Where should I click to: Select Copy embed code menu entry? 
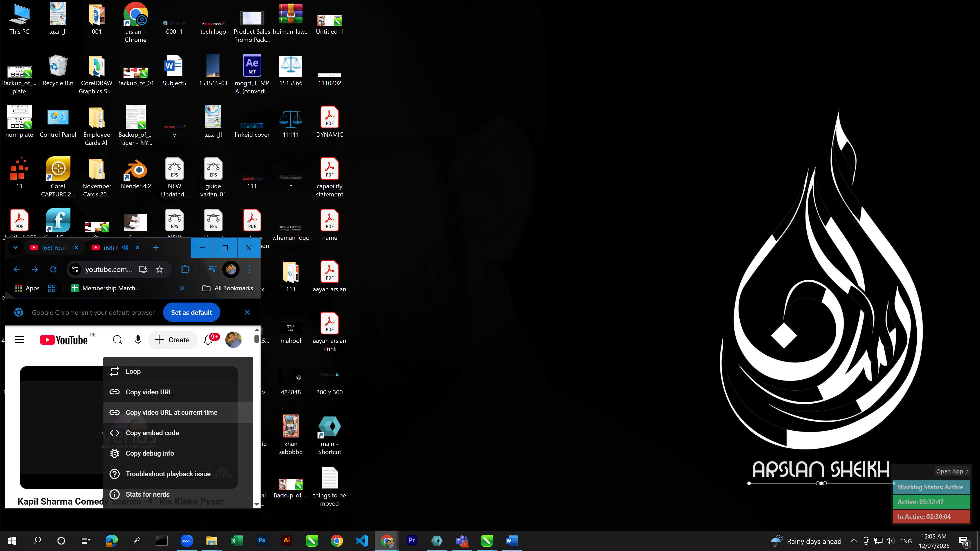(178, 433)
